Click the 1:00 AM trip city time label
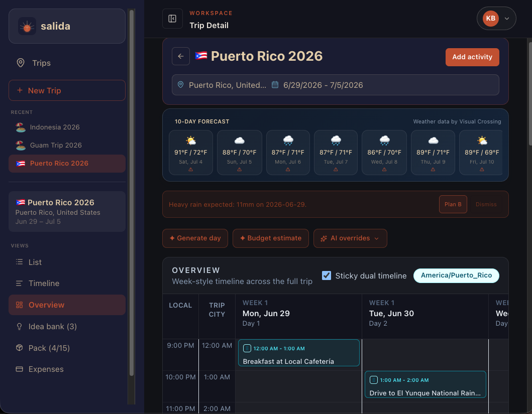Viewport: 532px width, 414px height. tap(217, 377)
